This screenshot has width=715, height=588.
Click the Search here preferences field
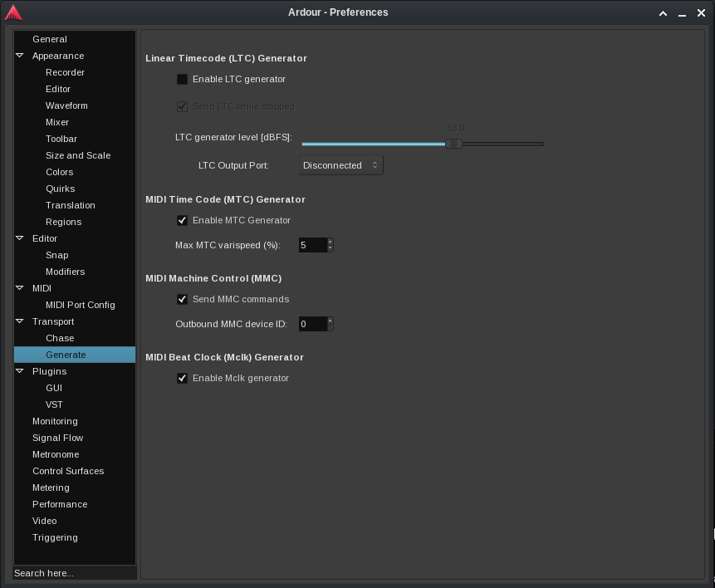[74, 573]
